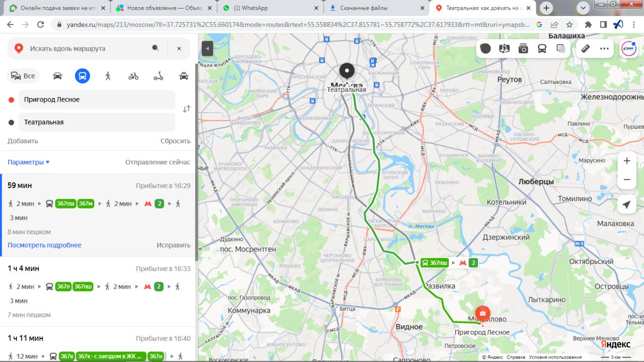
Task: Show photos layer on the map
Action: point(523,48)
